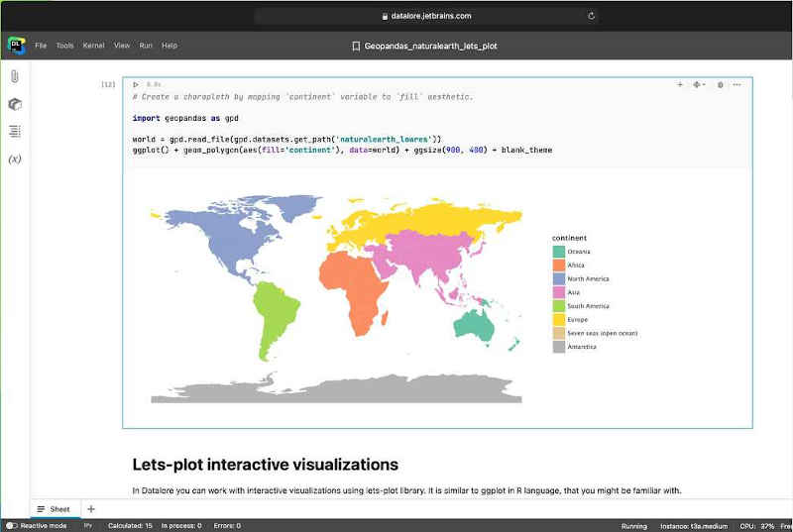The image size is (793, 532).
Task: Click the 'Lets-plot interactive visualizations' heading
Action: pyautogui.click(x=265, y=465)
